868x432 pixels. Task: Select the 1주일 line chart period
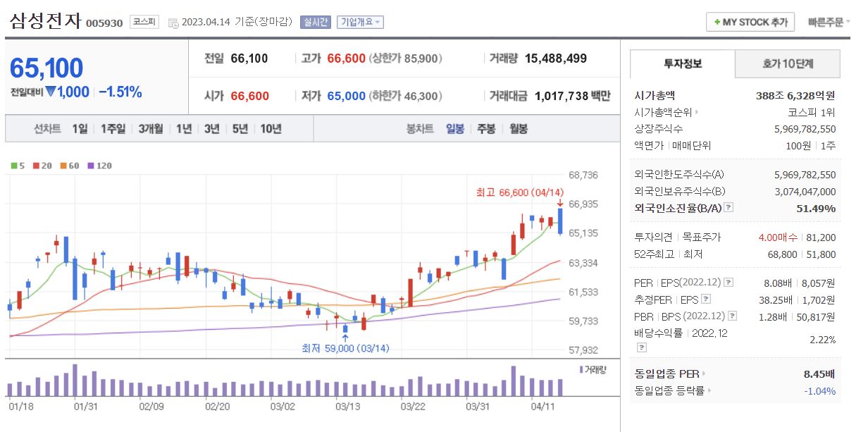pos(113,128)
